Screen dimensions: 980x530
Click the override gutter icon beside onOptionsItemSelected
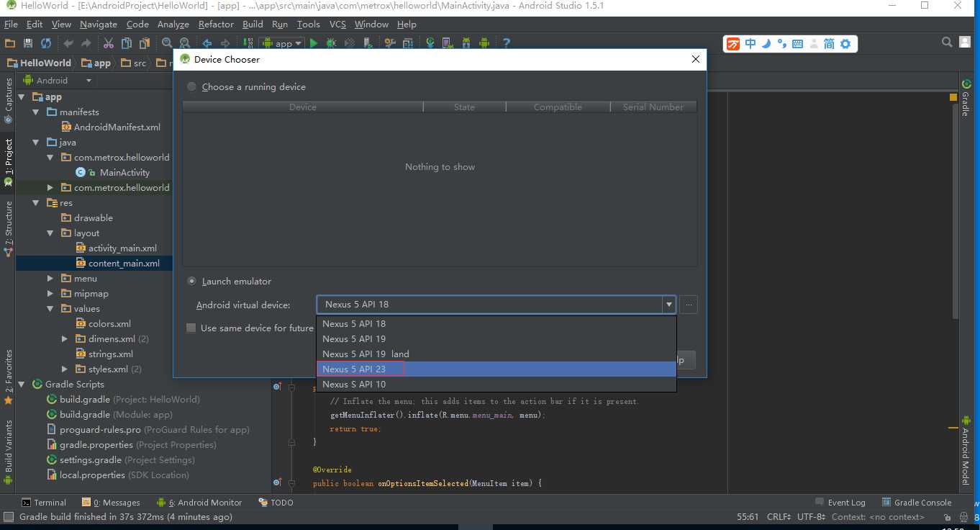277,482
